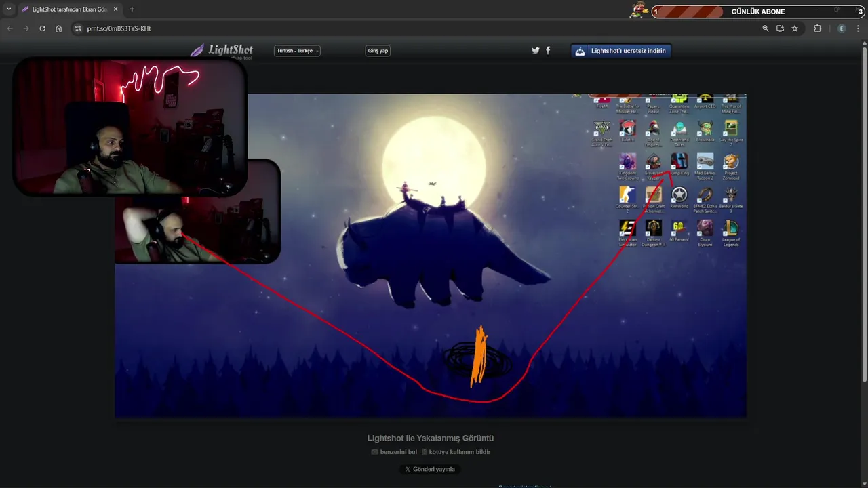Image resolution: width=868 pixels, height=488 pixels.
Task: Click the Brawlhalla desktop icon
Action: [x=705, y=131]
